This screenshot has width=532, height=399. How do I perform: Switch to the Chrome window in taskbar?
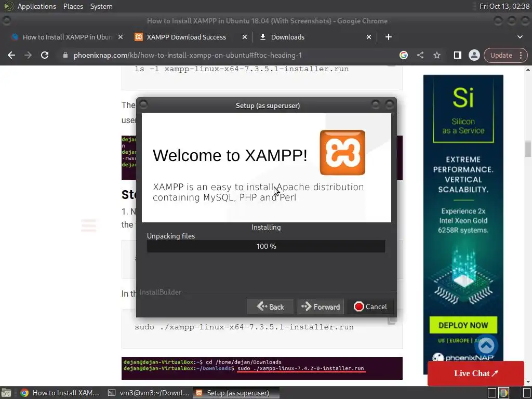click(x=59, y=393)
